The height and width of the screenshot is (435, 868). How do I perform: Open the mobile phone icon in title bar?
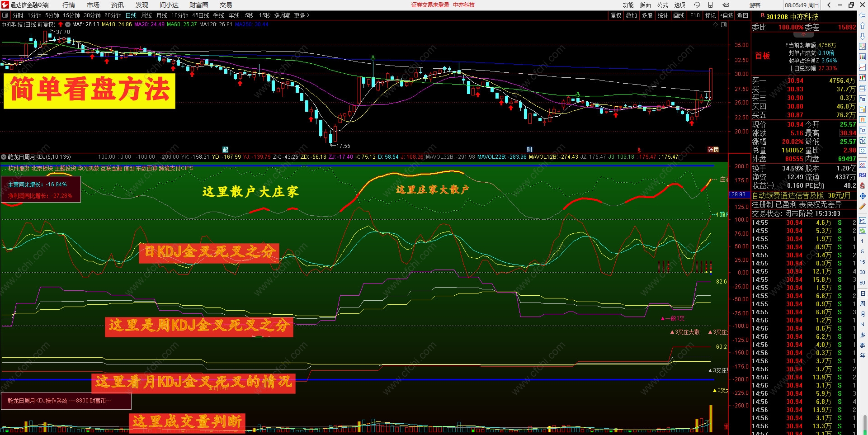(x=710, y=5)
